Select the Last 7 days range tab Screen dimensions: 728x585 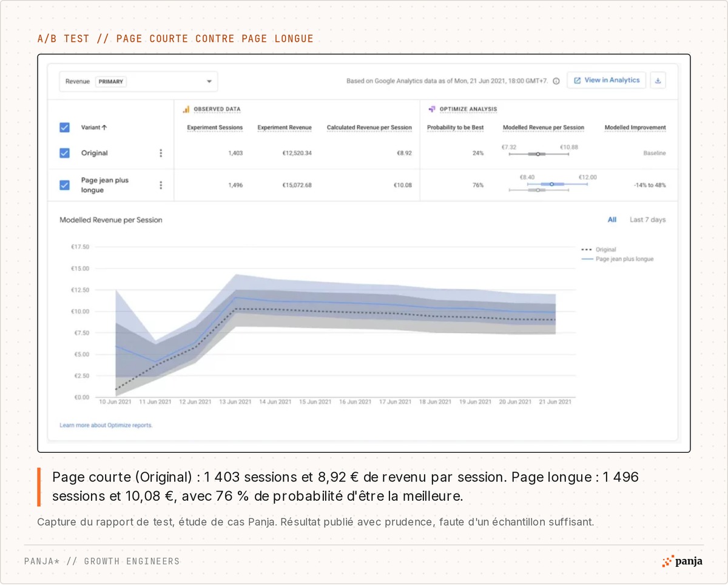pyautogui.click(x=647, y=219)
